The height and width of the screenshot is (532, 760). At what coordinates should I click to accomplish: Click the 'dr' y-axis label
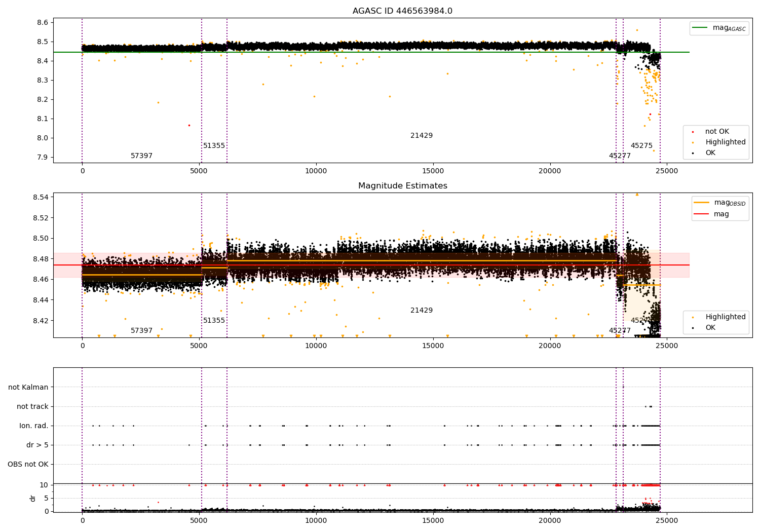(33, 498)
